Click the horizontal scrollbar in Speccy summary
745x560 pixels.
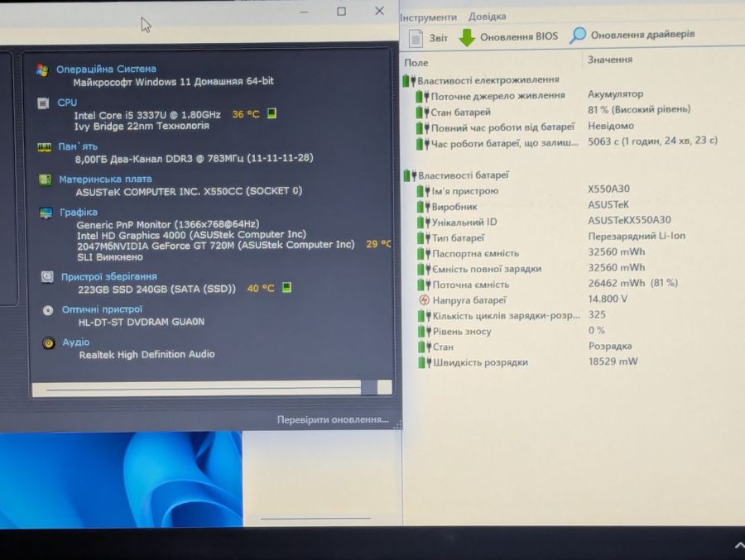click(211, 388)
